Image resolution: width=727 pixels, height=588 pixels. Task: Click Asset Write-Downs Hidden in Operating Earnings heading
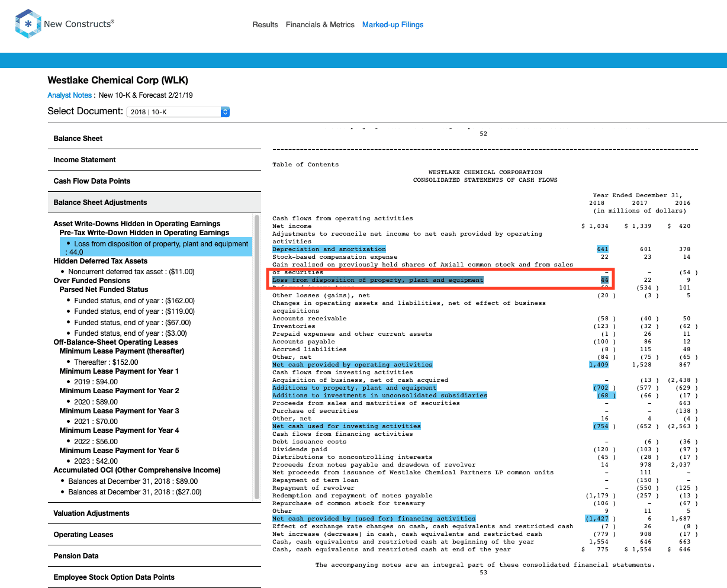click(137, 224)
